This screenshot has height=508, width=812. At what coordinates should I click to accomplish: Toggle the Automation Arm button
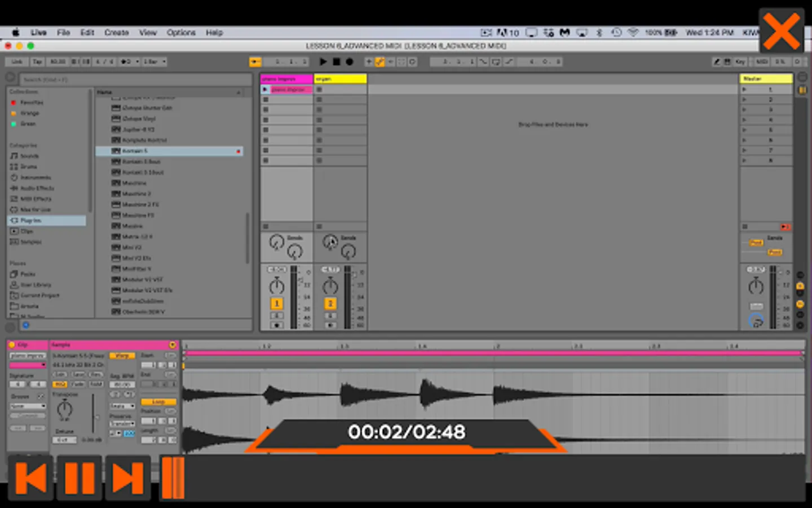(x=380, y=62)
